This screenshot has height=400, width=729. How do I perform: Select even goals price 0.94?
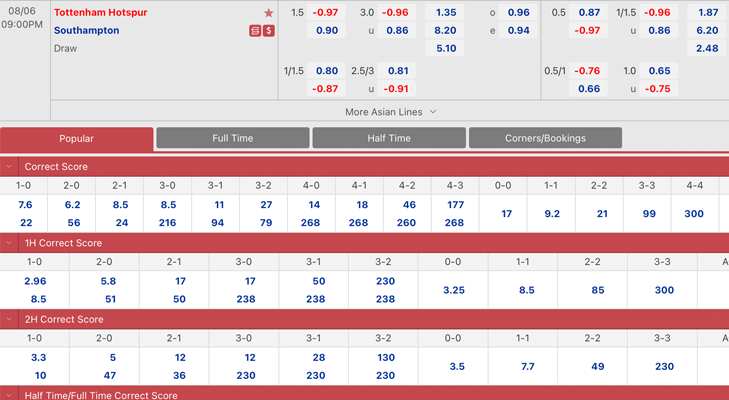(x=518, y=30)
